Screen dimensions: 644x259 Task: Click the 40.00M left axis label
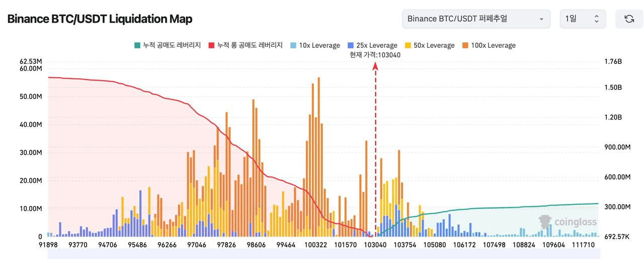point(31,124)
